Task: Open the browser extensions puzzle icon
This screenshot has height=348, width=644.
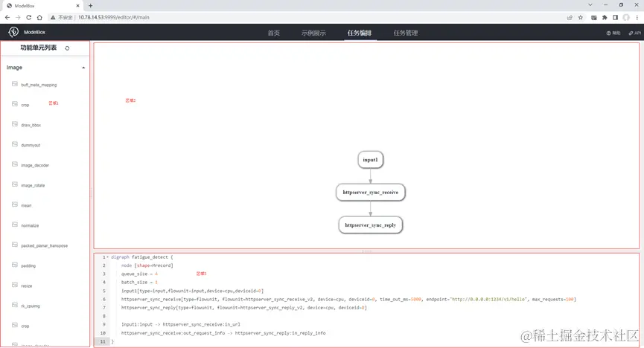Action: pyautogui.click(x=605, y=17)
